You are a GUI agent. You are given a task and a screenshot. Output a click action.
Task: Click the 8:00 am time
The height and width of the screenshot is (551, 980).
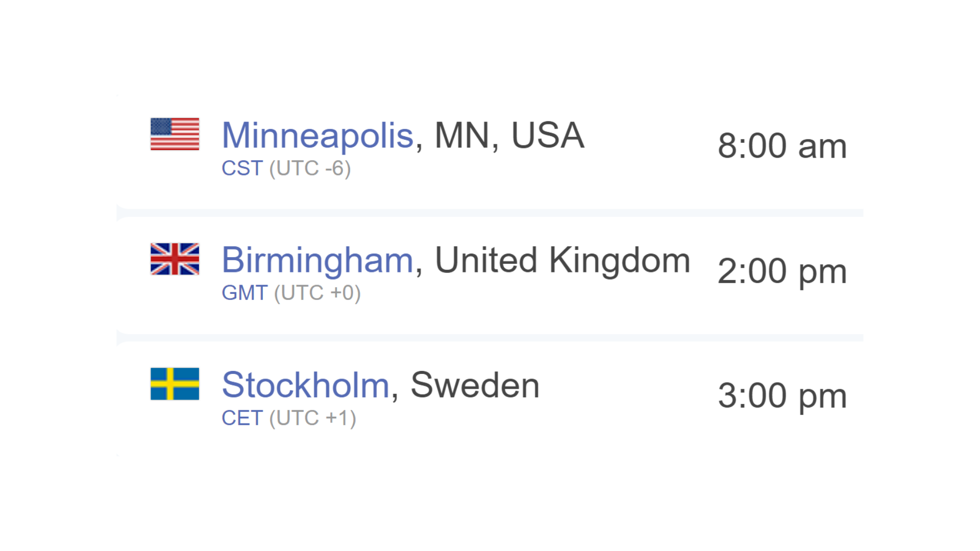[x=782, y=146]
